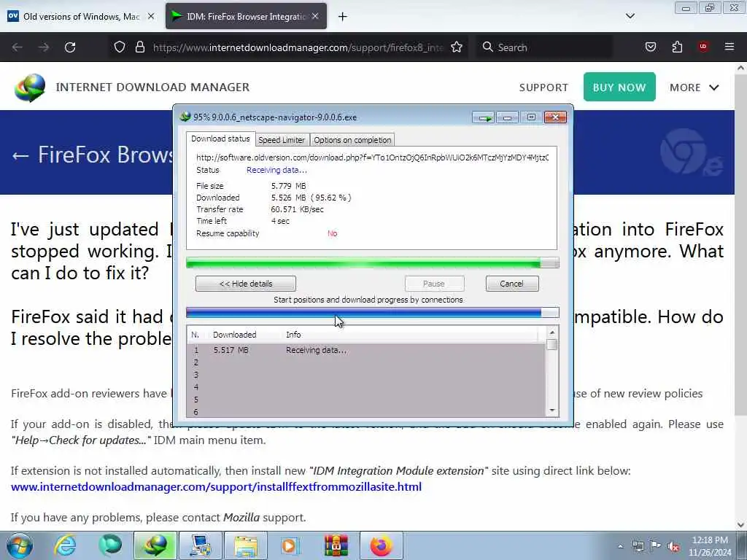Click the Info column header
Image resolution: width=747 pixels, height=560 pixels.
click(x=293, y=335)
